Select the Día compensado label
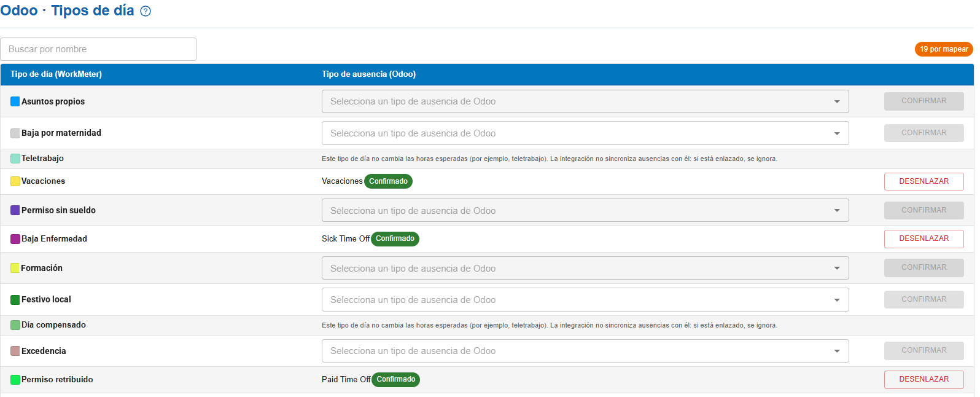The height and width of the screenshot is (397, 980). coord(53,325)
